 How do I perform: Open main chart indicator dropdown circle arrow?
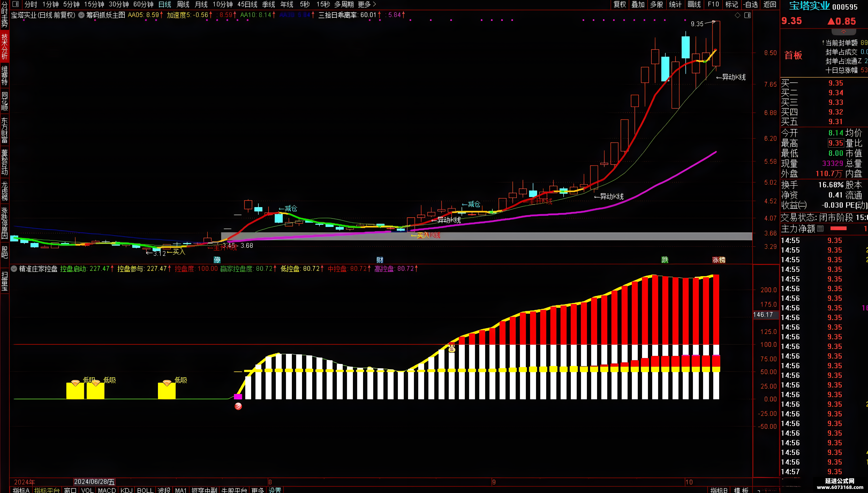click(x=81, y=15)
